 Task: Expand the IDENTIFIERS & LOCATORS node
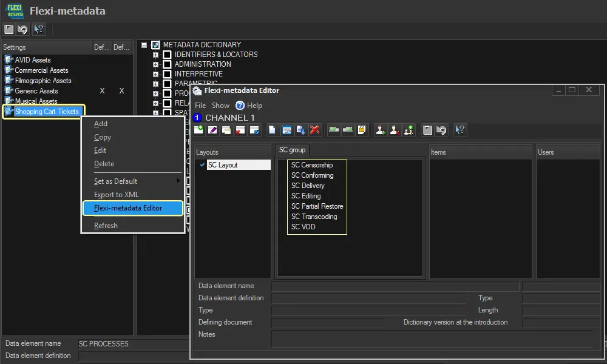click(155, 55)
